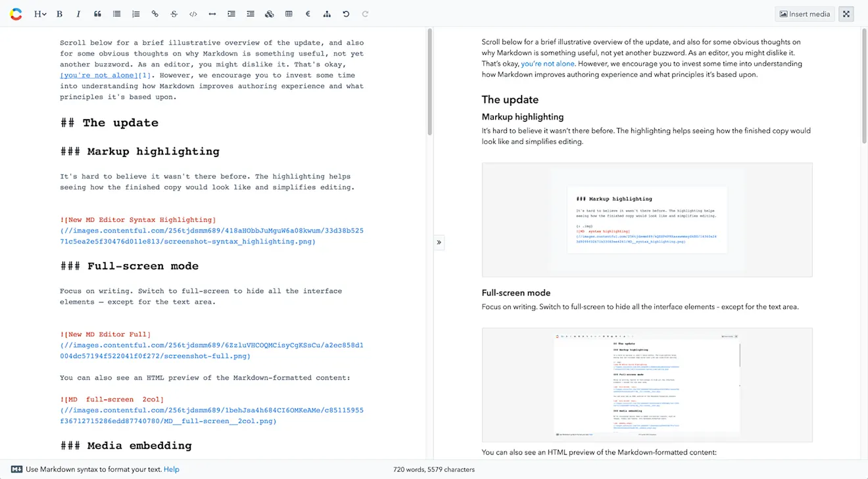Click "![New MD Editor Full]" image markup
This screenshot has width=868, height=479.
coord(105,334)
